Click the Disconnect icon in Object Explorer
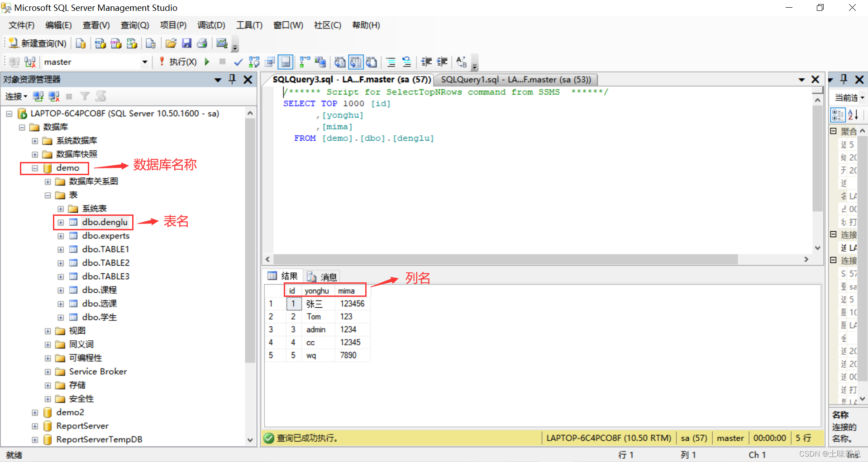This screenshot has height=462, width=868. click(x=54, y=96)
